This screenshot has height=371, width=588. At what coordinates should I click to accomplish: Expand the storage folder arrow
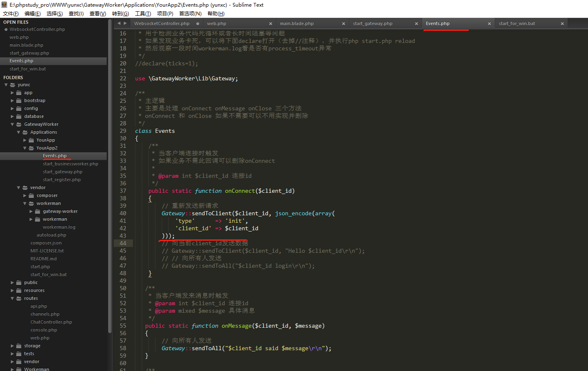[12, 346]
